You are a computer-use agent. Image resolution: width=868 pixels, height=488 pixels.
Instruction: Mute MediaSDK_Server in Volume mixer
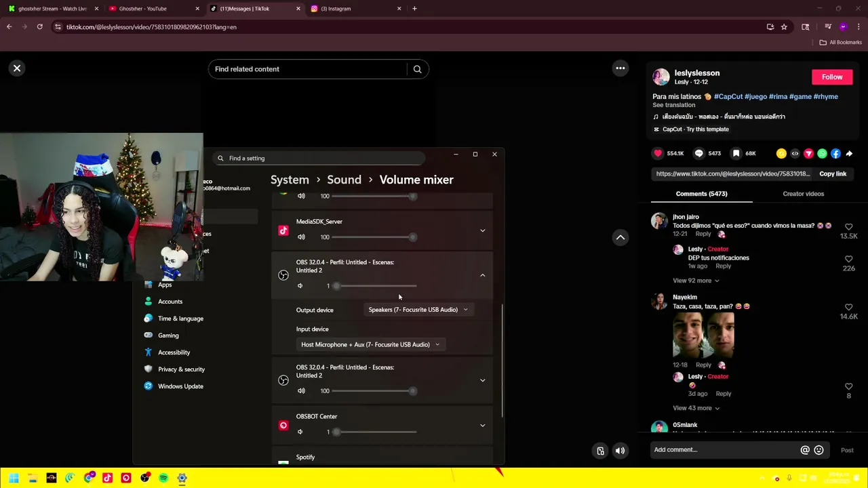[301, 237]
